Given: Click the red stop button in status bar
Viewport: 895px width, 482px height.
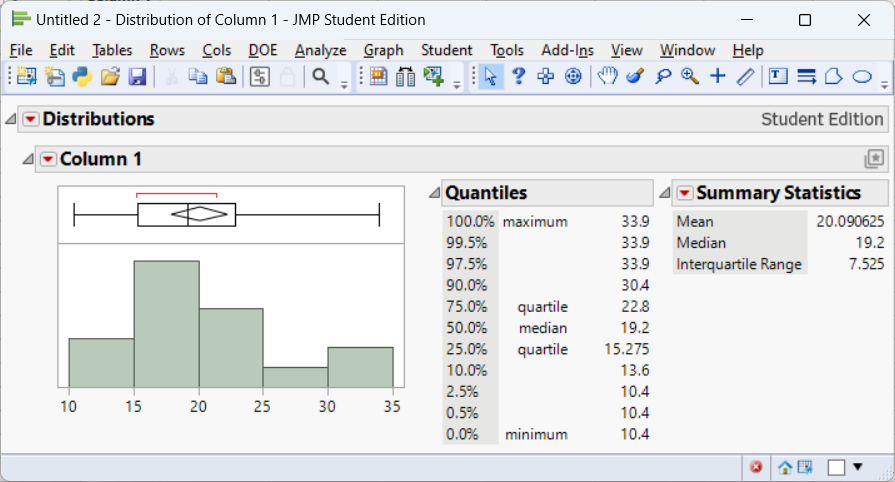Looking at the screenshot, I should 757,467.
